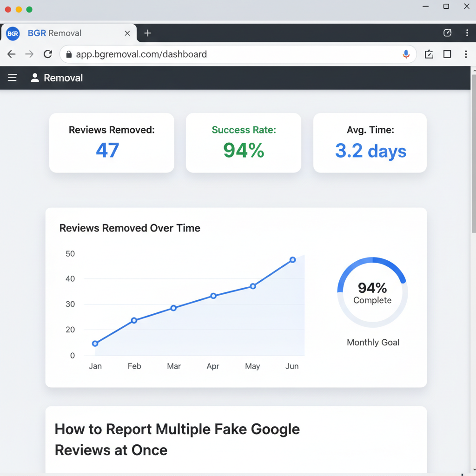476x476 pixels.
Task: Open a new browser tab
Action: click(147, 33)
